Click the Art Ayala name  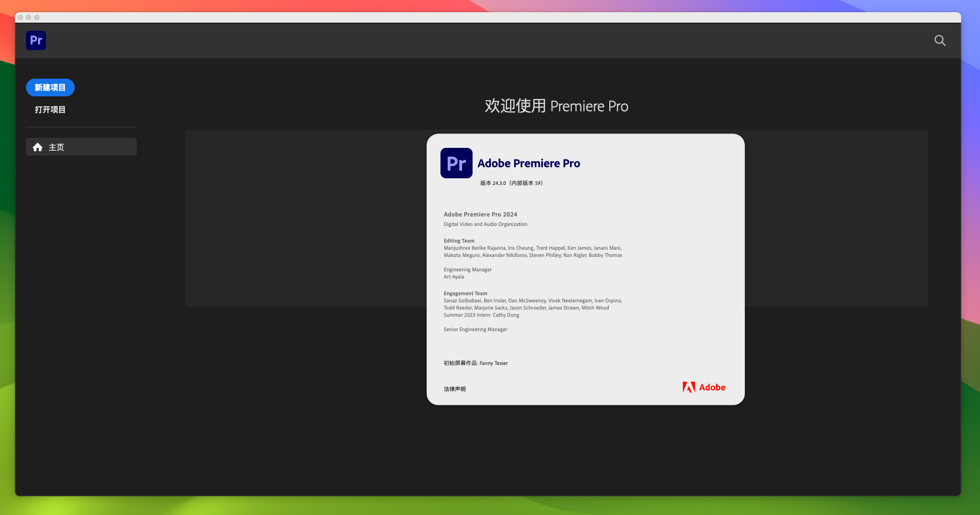click(454, 277)
